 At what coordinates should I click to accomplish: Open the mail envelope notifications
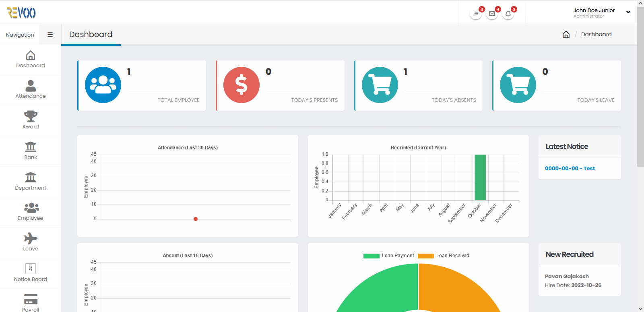[492, 14]
